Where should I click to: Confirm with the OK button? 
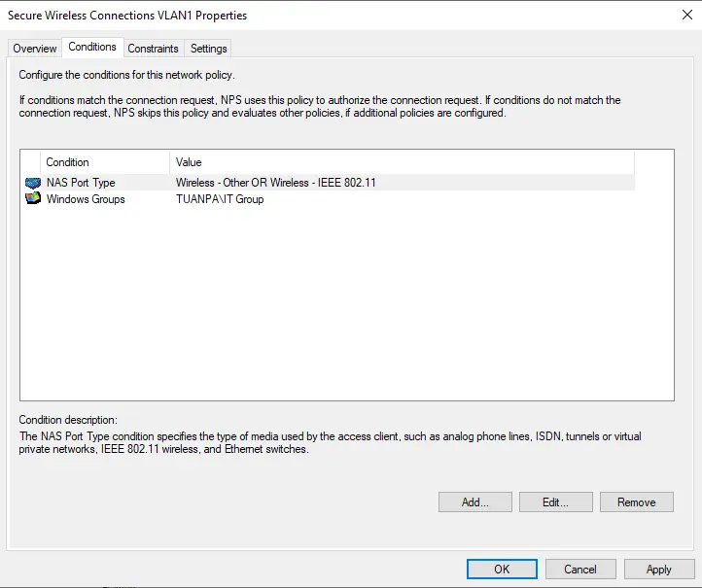coord(502,569)
